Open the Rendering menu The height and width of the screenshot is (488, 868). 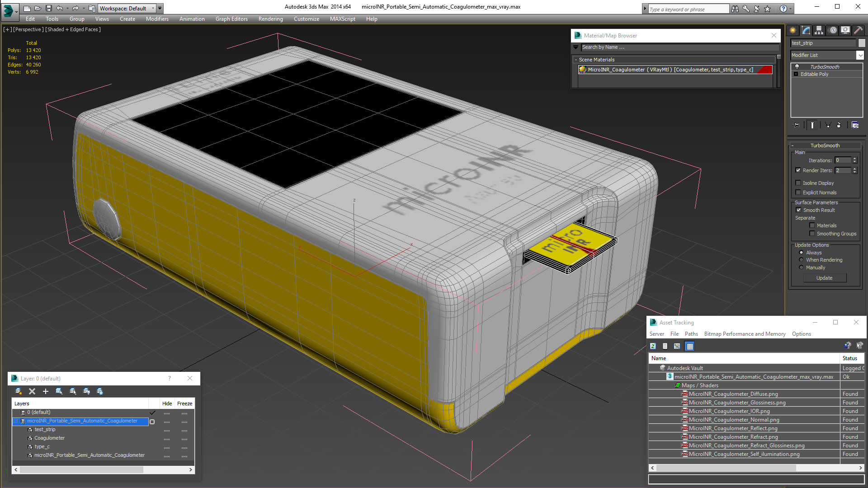coord(270,19)
